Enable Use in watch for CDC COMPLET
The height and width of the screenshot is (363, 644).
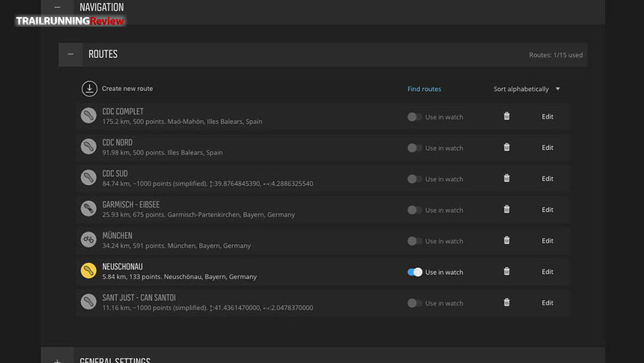[x=415, y=117]
